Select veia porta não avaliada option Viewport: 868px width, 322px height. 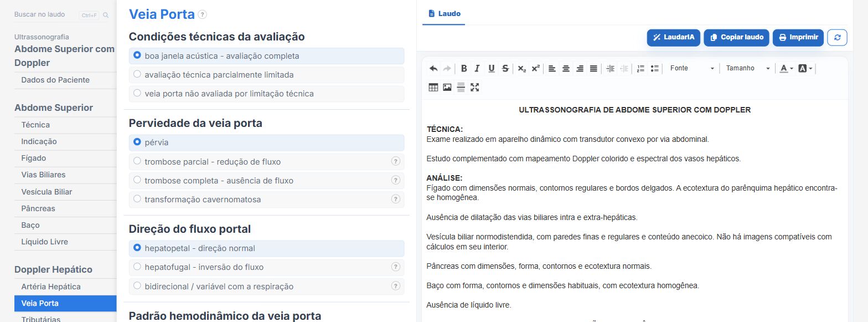(x=266, y=94)
